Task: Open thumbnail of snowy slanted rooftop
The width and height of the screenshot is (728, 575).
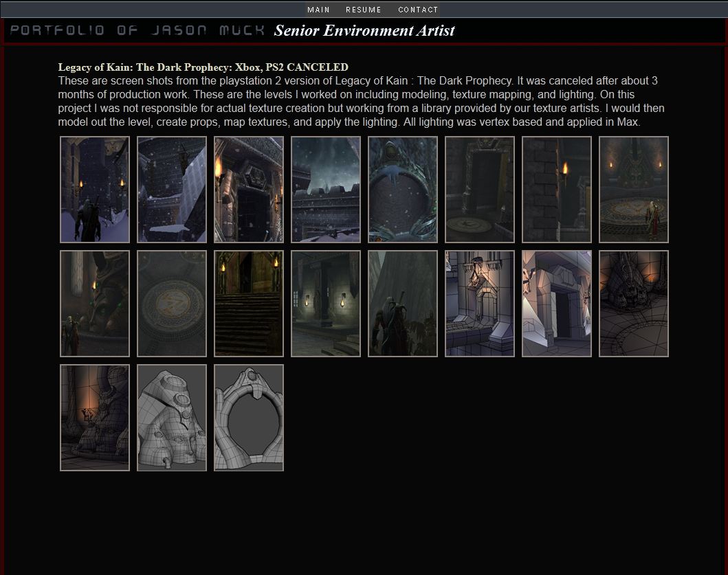Action: point(172,190)
